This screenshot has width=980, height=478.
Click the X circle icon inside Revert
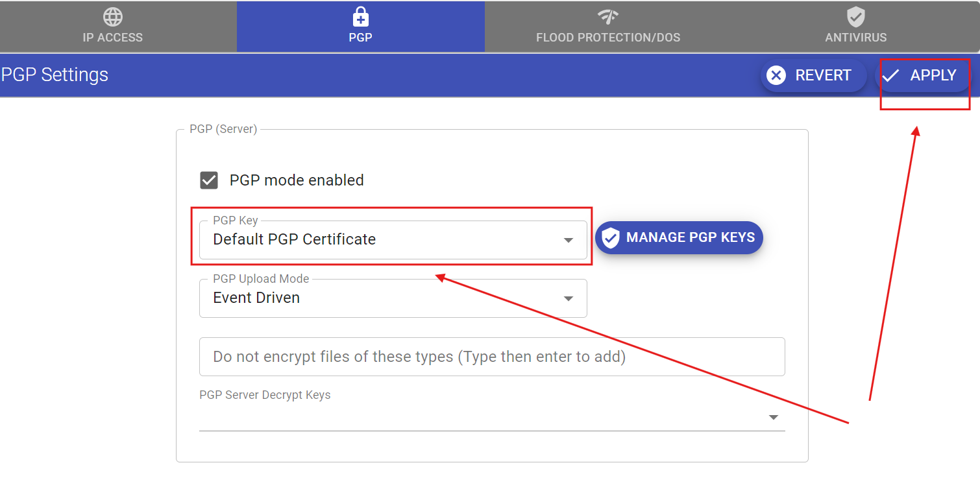[776, 75]
